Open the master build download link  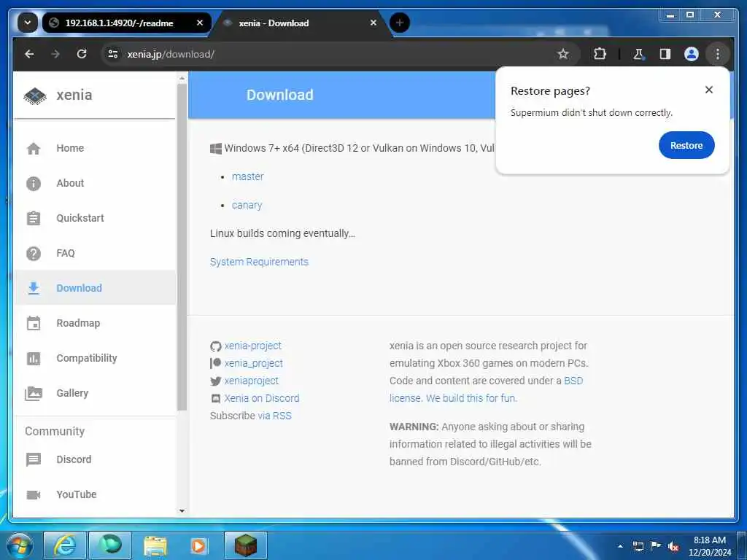point(248,176)
